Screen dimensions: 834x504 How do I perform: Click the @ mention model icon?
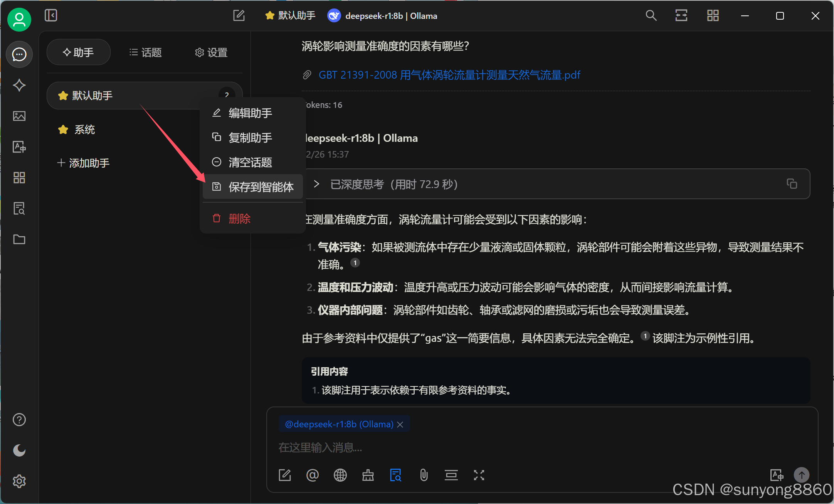pyautogui.click(x=312, y=475)
